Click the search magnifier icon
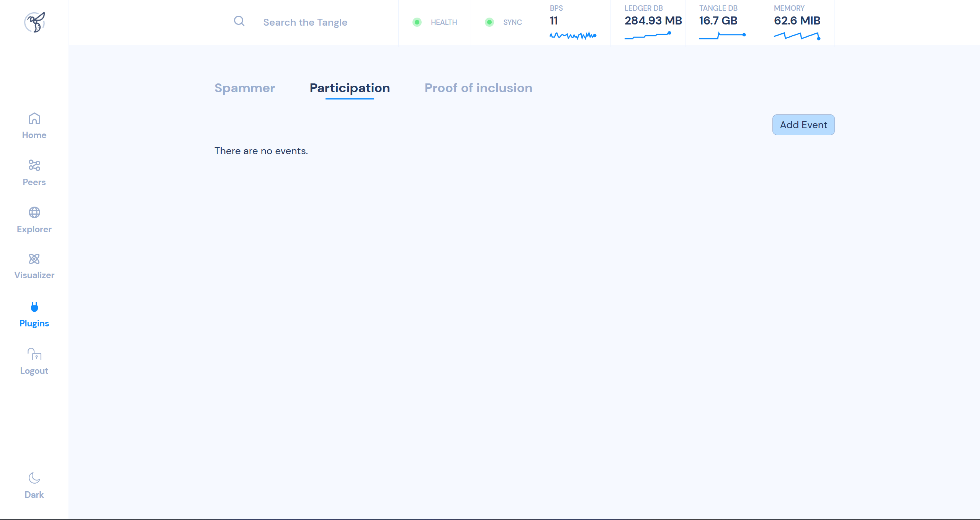The image size is (980, 520). pos(239,21)
